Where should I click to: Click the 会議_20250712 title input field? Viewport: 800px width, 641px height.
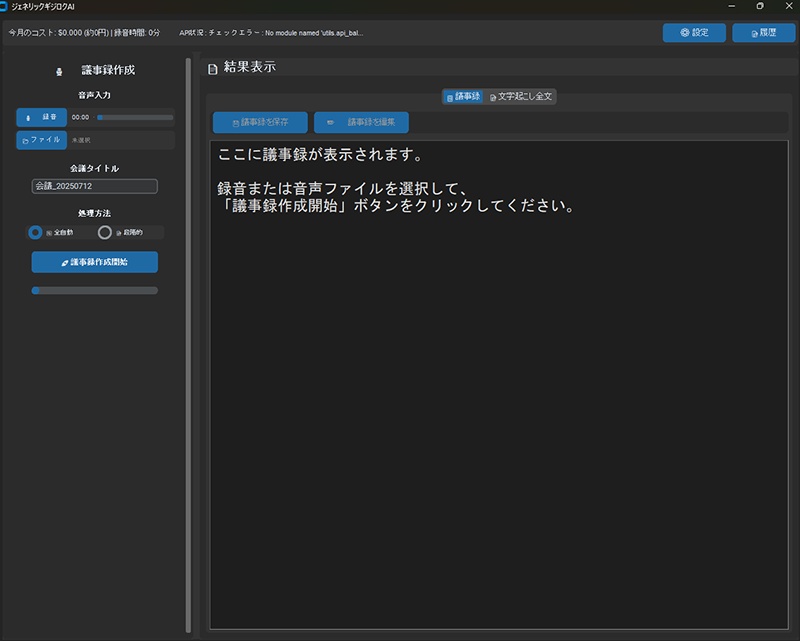click(x=95, y=186)
